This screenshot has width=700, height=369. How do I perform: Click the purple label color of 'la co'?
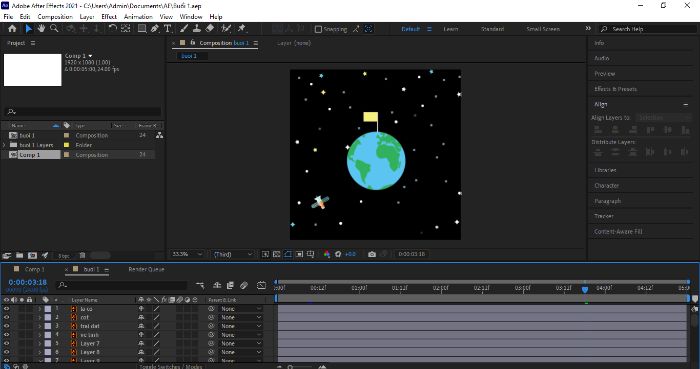(x=48, y=309)
